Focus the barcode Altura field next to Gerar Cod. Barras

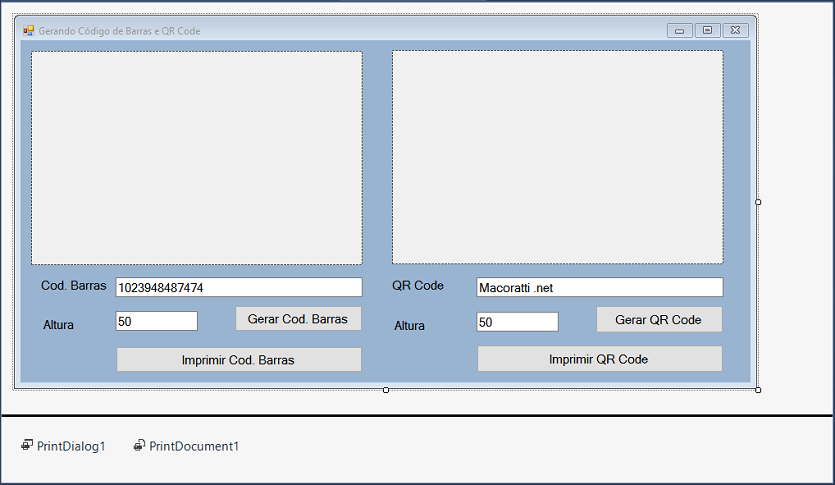(157, 321)
